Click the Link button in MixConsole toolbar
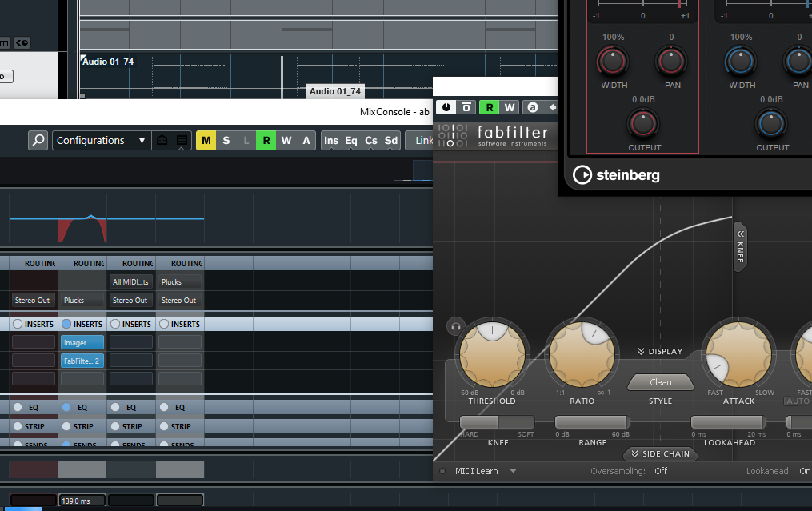The height and width of the screenshot is (511, 812). [x=421, y=140]
